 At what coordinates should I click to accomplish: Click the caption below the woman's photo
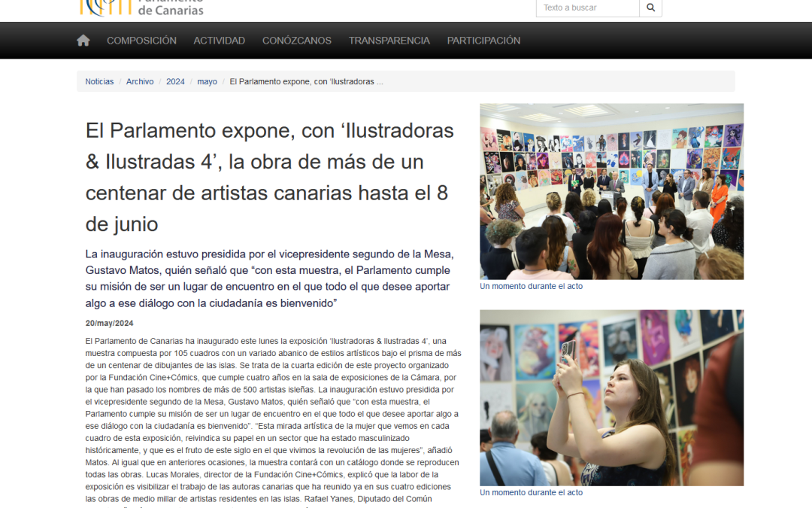(x=531, y=492)
